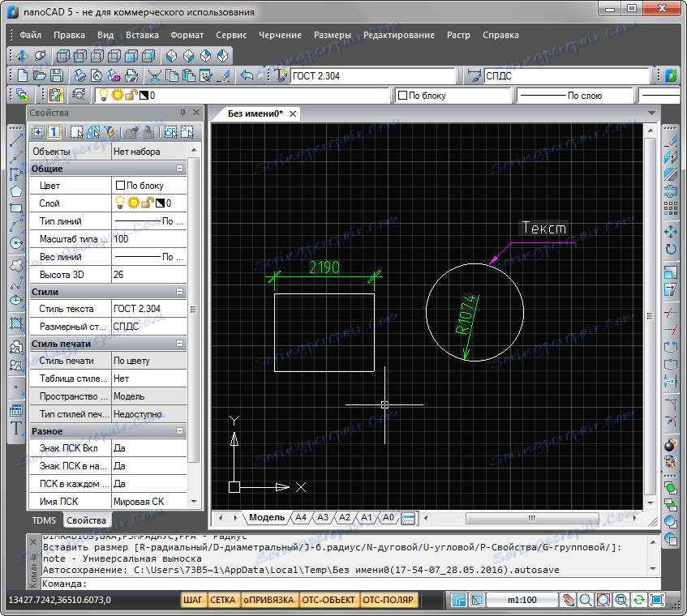Image resolution: width=687 pixels, height=616 pixels.
Task: Switch to the A4 layout sheet
Action: pyautogui.click(x=301, y=517)
